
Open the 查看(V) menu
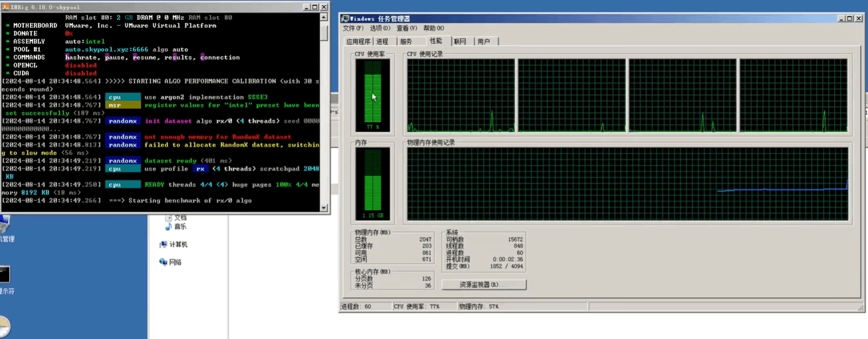click(407, 29)
